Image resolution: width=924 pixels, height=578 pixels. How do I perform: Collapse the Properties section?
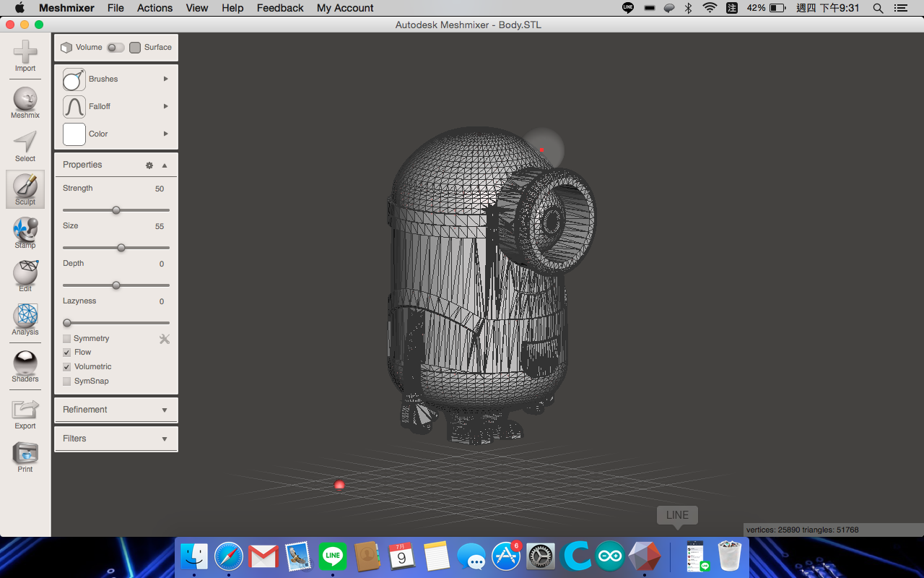pyautogui.click(x=165, y=165)
